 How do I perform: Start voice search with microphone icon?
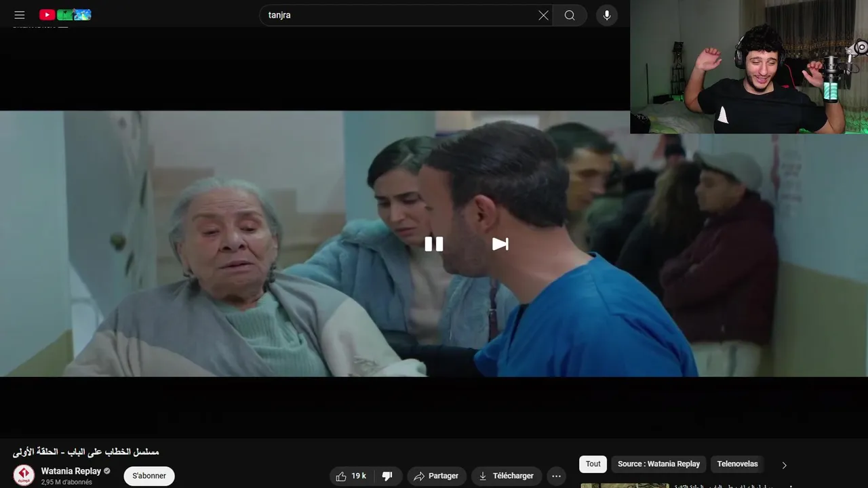pyautogui.click(x=607, y=15)
